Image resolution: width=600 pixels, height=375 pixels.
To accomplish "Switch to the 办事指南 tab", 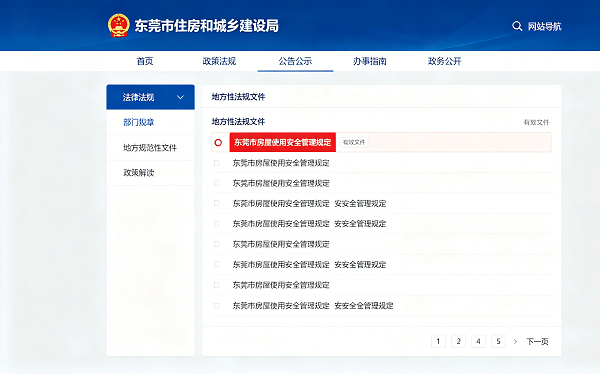I will click(370, 61).
